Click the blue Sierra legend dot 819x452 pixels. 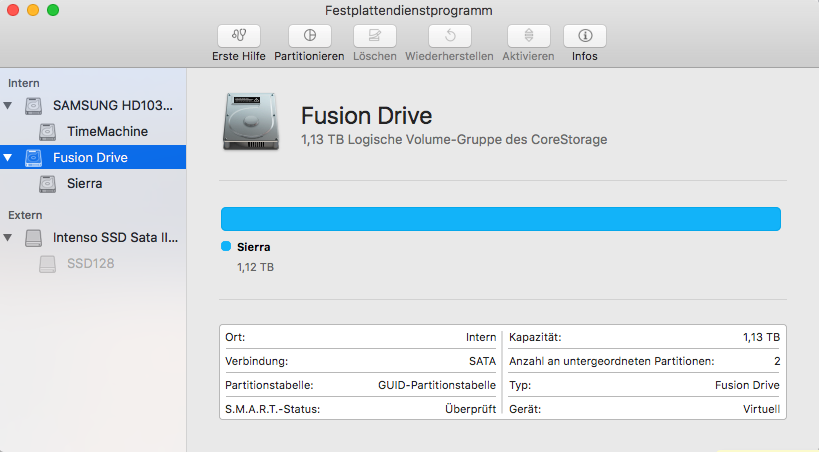tap(226, 246)
